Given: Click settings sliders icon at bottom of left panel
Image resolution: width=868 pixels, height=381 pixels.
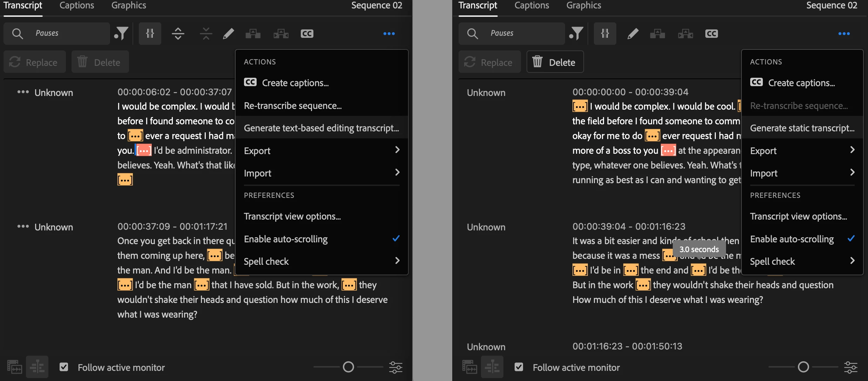Looking at the screenshot, I should [396, 367].
